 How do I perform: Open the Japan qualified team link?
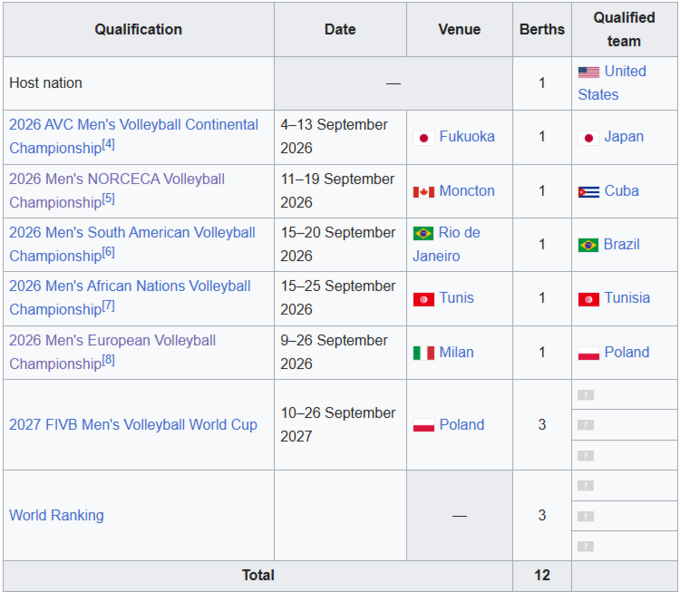[x=624, y=137]
